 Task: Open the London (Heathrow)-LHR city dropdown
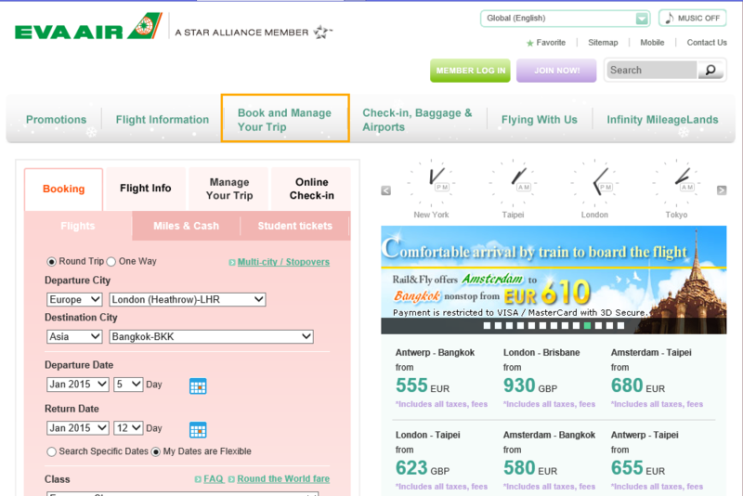coord(187,299)
